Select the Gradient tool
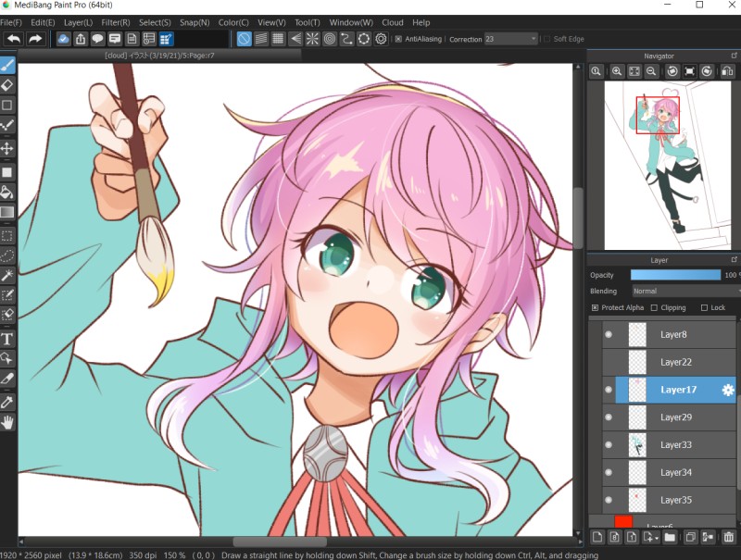 pos(7,212)
